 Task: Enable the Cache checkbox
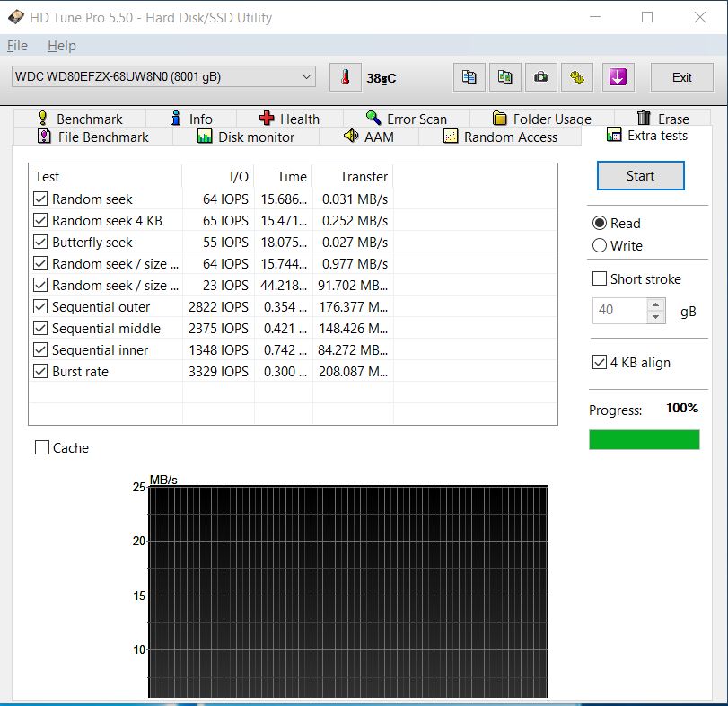pos(42,447)
